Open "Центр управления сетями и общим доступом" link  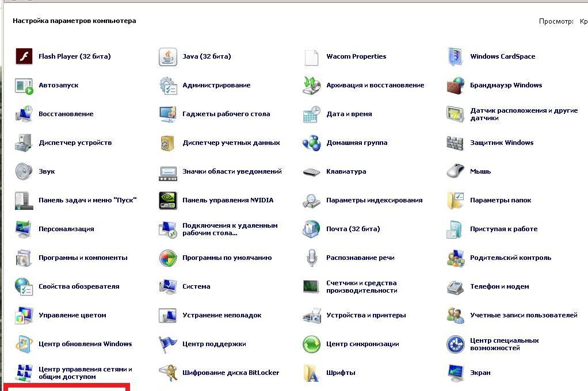85,373
